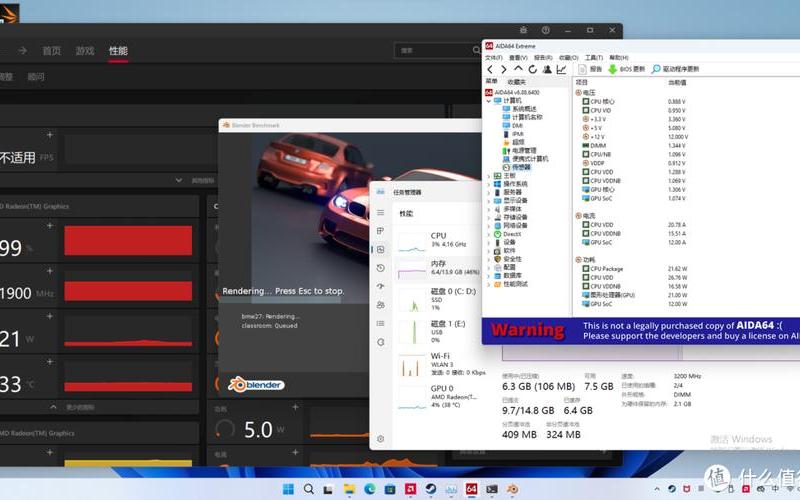
Task: Click the AIDA64 Warning license banner
Action: pos(641,331)
